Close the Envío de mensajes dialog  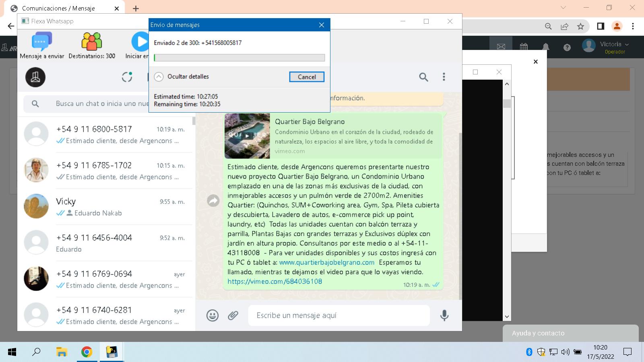(322, 25)
